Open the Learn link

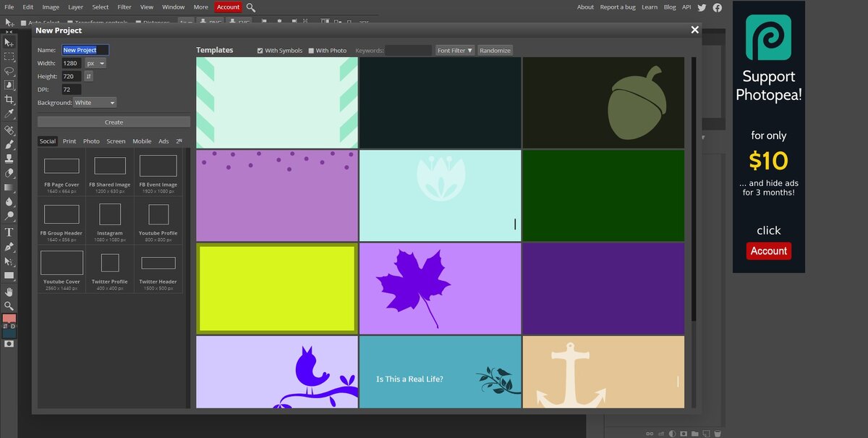coord(650,7)
